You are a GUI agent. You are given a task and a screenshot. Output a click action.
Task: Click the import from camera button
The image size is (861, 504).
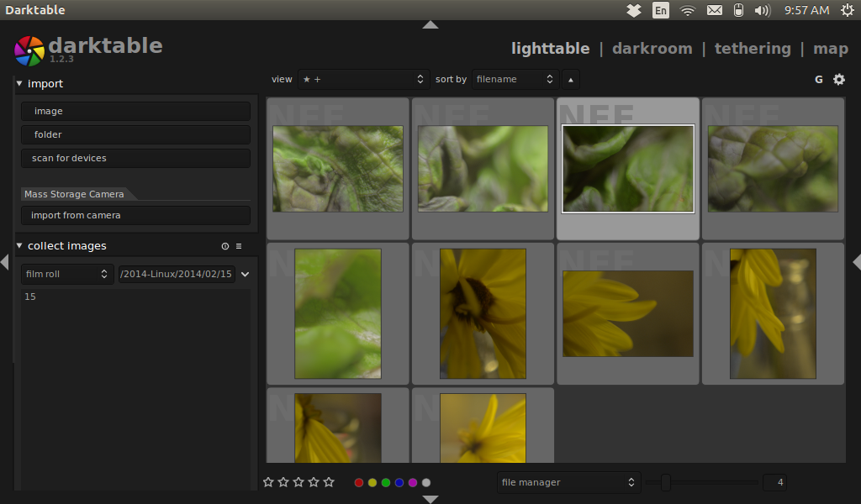point(135,216)
